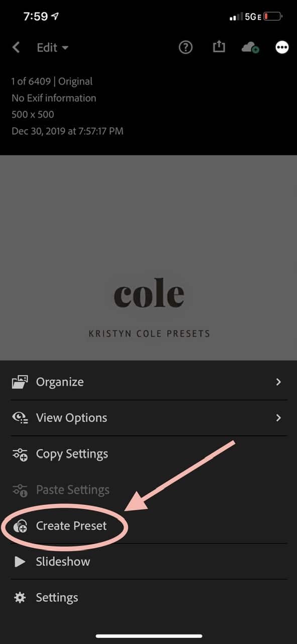Tap the Slideshow play triangle icon
This screenshot has height=644, width=297.
20,561
